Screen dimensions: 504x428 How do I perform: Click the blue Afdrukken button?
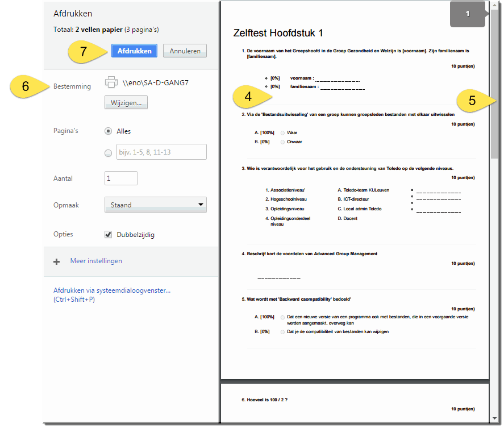point(134,51)
